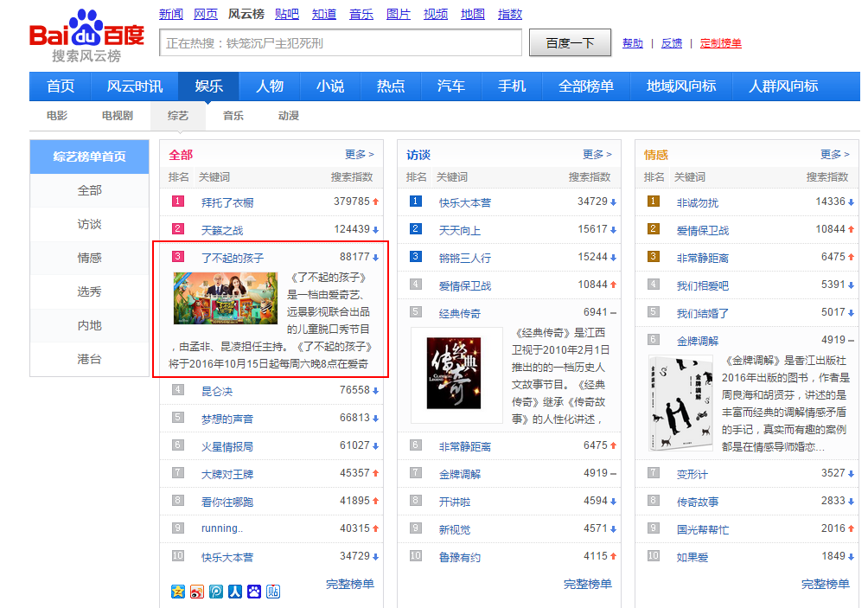
Task: Expand 更多 in the 全部 ranking panel
Action: click(360, 155)
